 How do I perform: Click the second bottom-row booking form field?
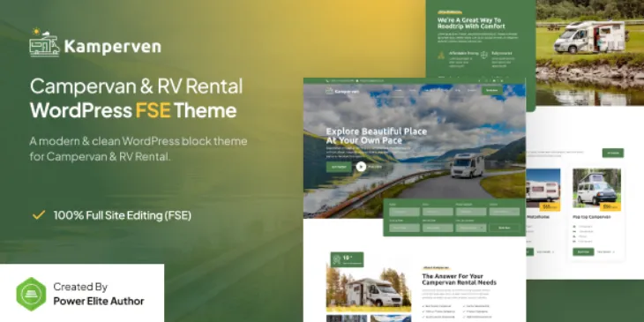[438, 228]
